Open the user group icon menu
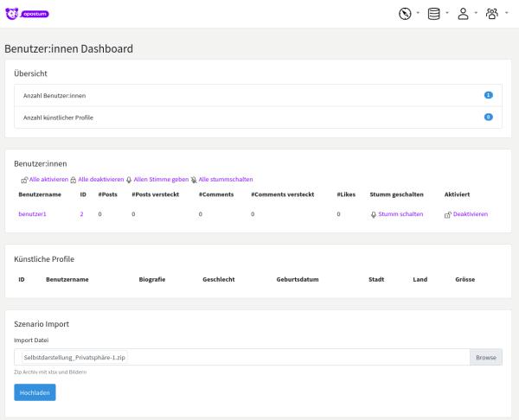The width and height of the screenshot is (519, 420). (x=491, y=13)
